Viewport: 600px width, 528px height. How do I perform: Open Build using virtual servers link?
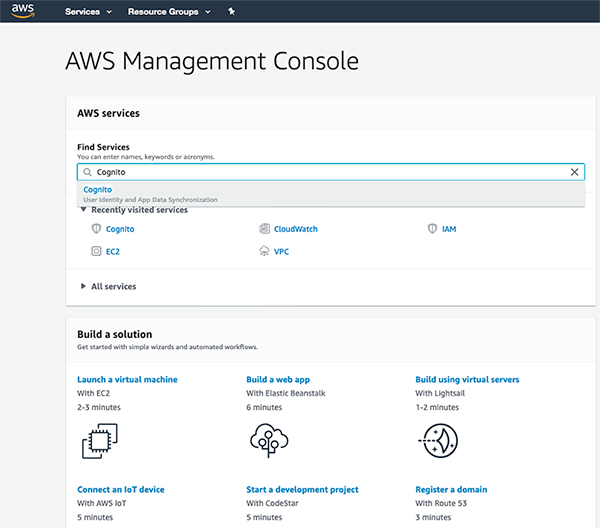tap(467, 380)
